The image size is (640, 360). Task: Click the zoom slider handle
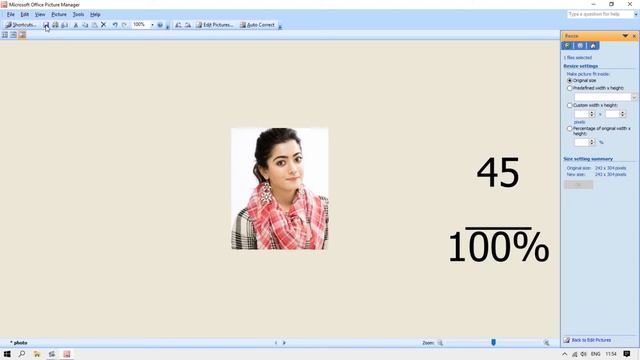493,342
